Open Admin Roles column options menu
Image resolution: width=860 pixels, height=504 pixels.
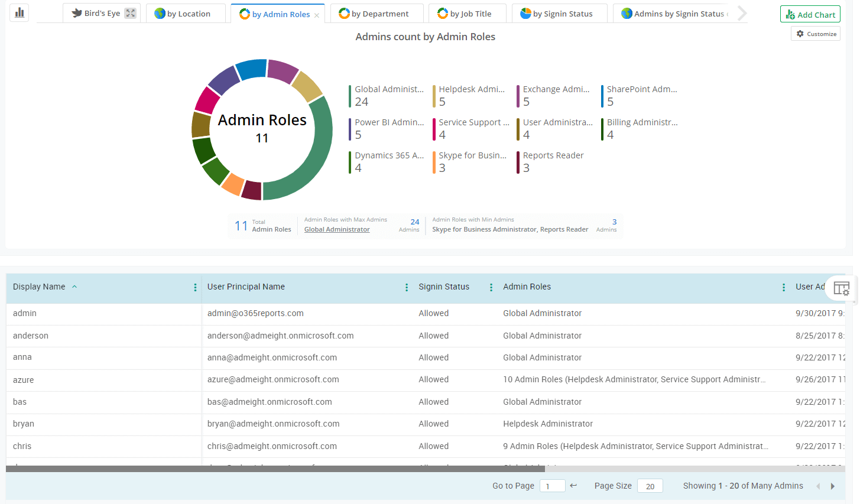point(783,287)
